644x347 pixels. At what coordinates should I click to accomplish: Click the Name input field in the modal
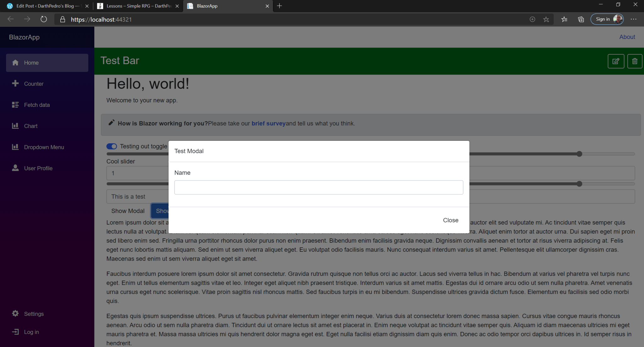coord(318,187)
